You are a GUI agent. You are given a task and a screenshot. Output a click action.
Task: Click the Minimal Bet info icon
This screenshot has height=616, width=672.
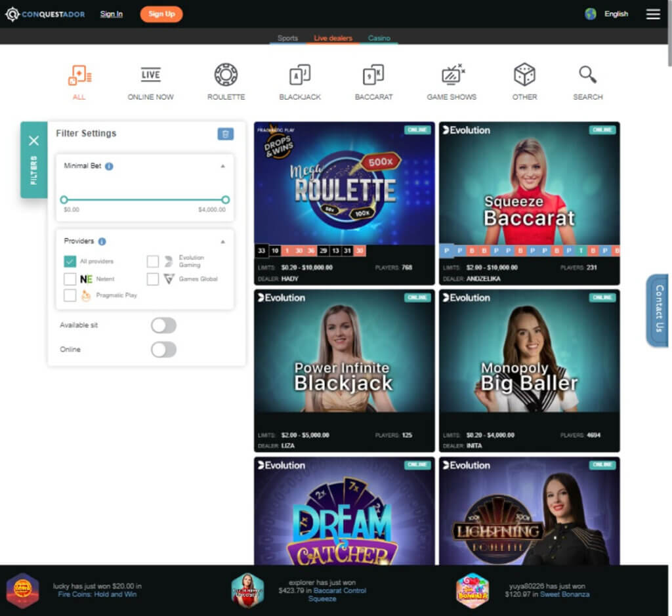[110, 166]
